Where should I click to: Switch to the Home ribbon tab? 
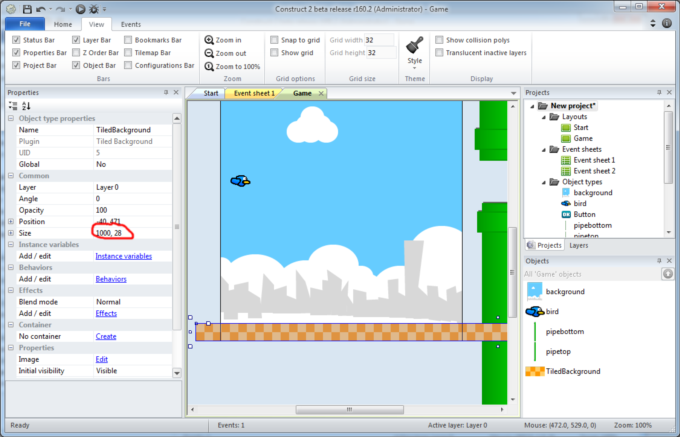pyautogui.click(x=63, y=24)
